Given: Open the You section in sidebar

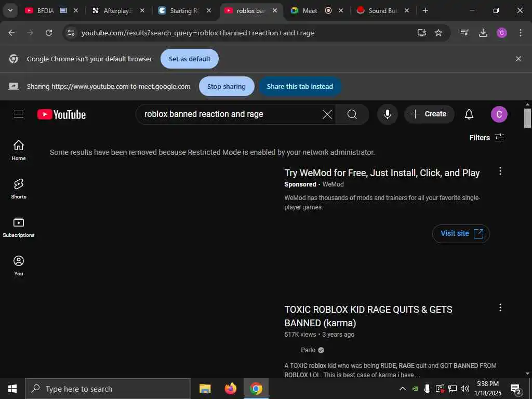Looking at the screenshot, I should point(19,265).
